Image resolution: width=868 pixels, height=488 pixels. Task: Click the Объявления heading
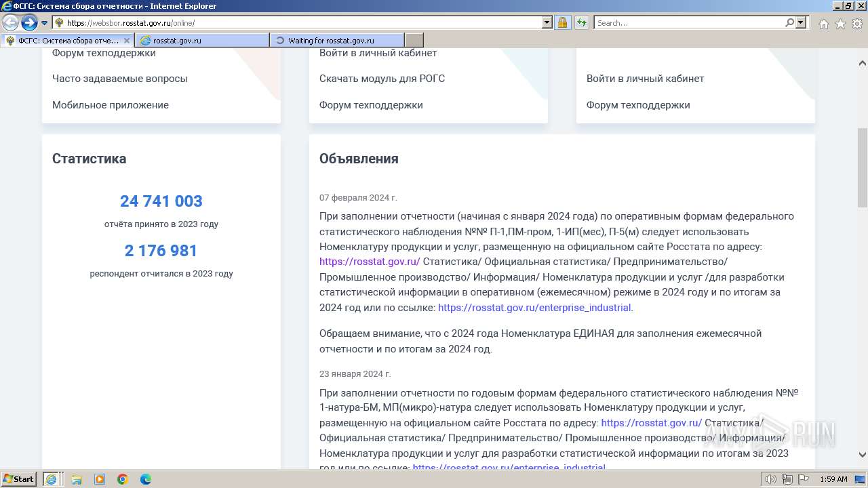click(359, 159)
